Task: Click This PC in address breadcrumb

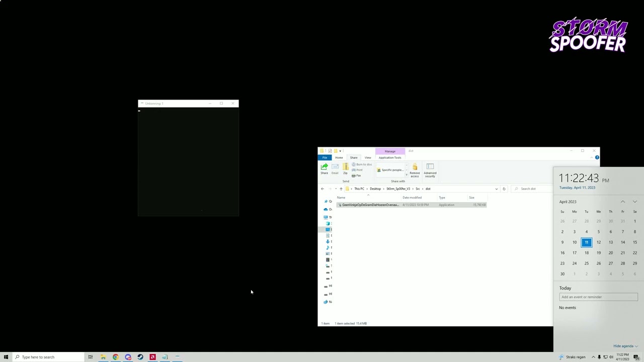Action: tap(359, 189)
